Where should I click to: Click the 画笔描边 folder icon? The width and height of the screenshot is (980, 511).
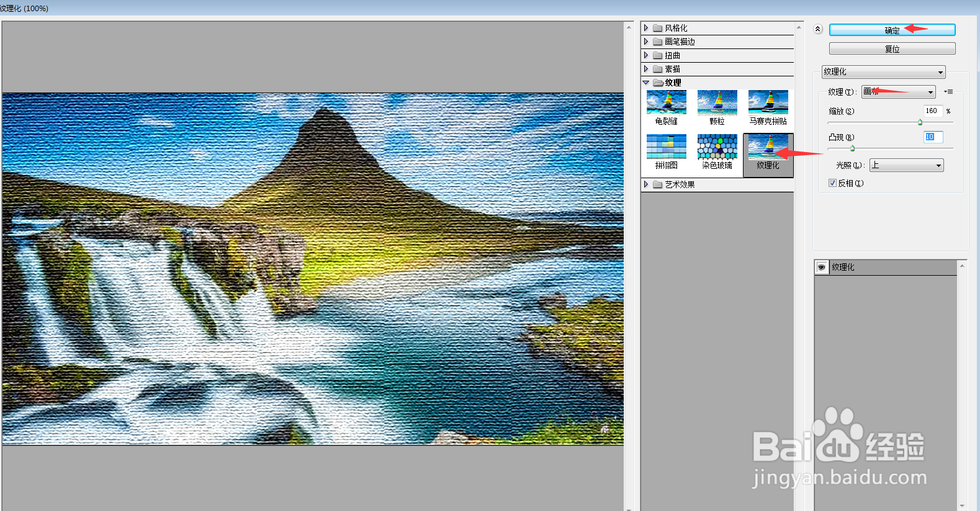[657, 42]
